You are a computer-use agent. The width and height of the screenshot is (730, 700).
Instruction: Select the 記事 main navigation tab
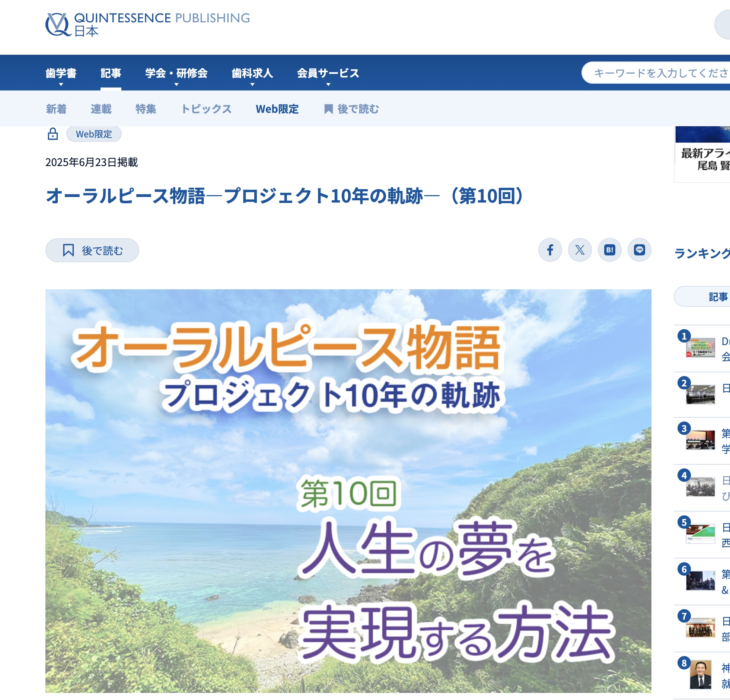(111, 73)
